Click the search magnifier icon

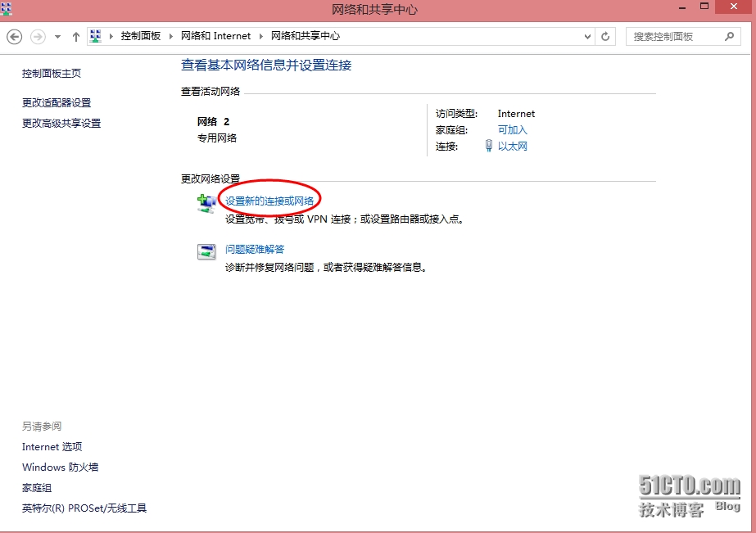(x=729, y=37)
